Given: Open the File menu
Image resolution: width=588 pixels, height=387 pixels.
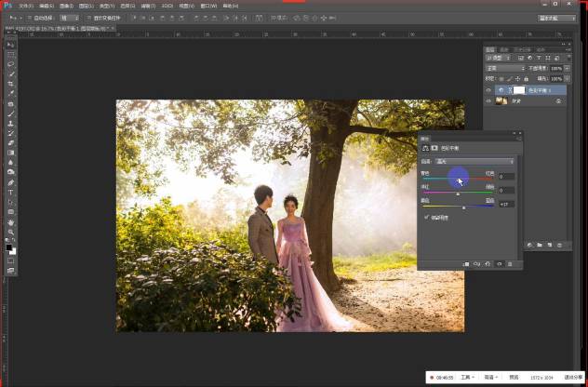Looking at the screenshot, I should tap(25, 5).
